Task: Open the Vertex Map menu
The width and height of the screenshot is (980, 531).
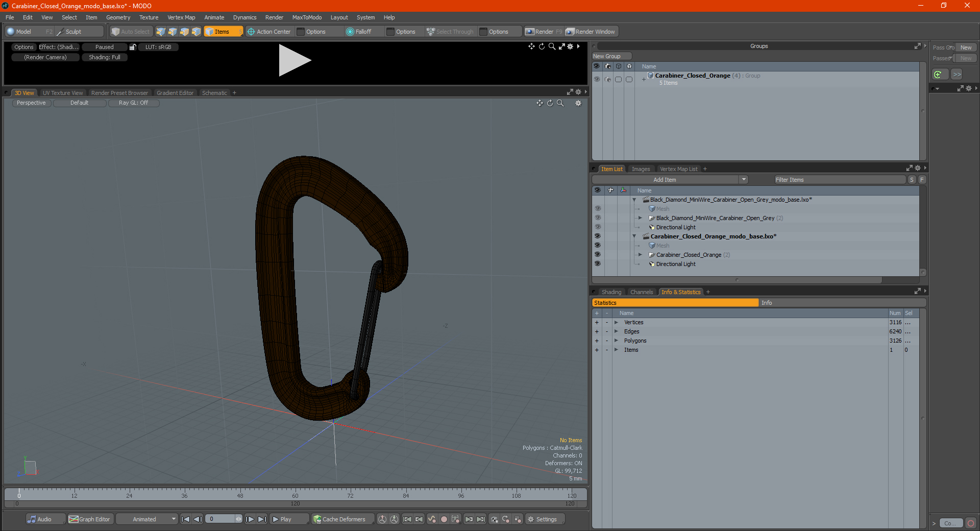Action: point(181,17)
